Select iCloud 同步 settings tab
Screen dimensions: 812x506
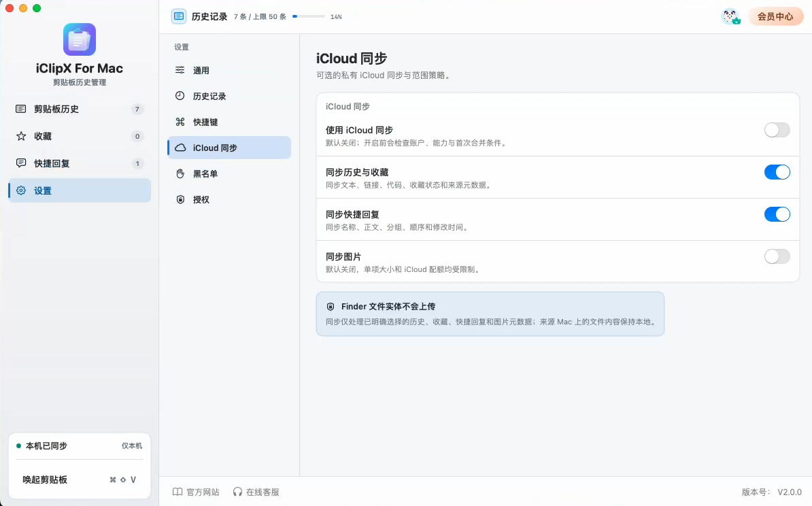229,148
